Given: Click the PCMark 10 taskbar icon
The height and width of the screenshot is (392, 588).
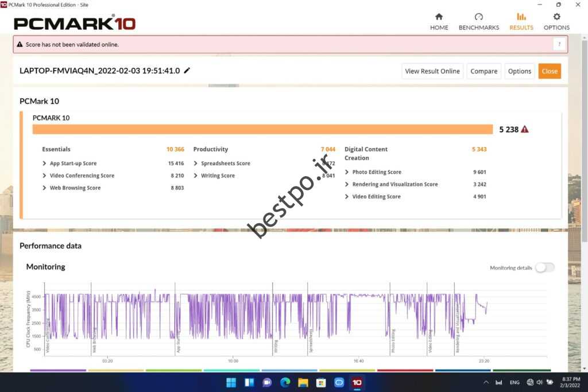Looking at the screenshot, I should pyautogui.click(x=357, y=382).
